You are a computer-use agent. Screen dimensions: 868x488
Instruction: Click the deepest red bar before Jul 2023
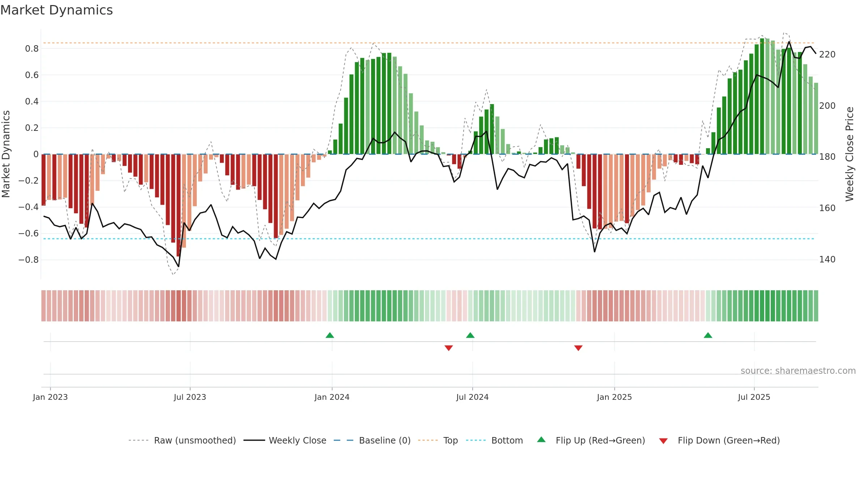pos(178,205)
